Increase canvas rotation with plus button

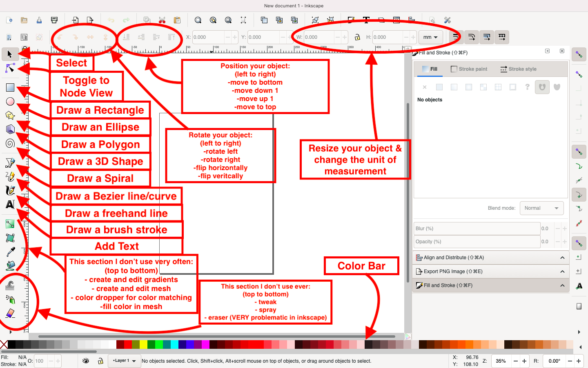pos(579,361)
